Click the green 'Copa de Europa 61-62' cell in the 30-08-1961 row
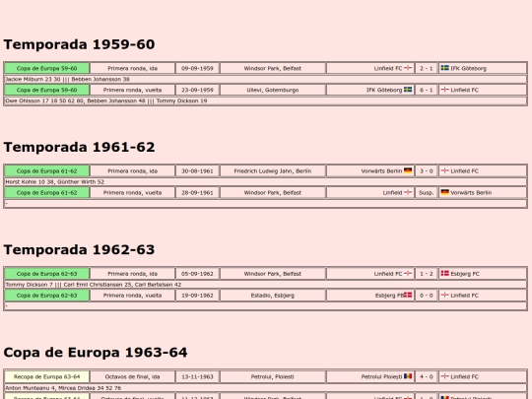Image resolution: width=532 pixels, height=399 pixels. pos(47,171)
